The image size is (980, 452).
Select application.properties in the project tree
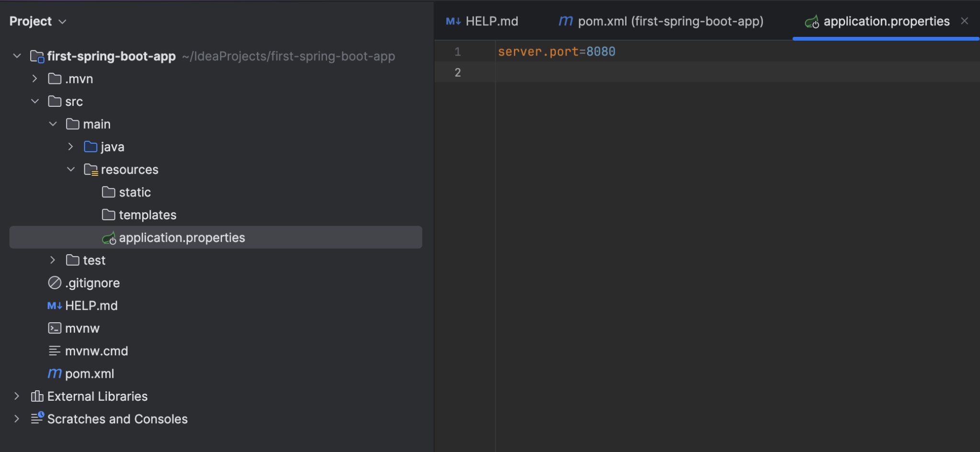point(216,237)
